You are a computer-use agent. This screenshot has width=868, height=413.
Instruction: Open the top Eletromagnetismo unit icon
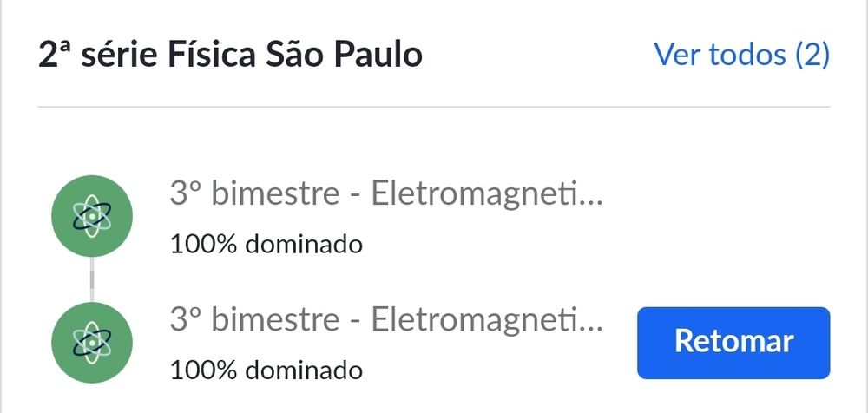click(x=91, y=215)
